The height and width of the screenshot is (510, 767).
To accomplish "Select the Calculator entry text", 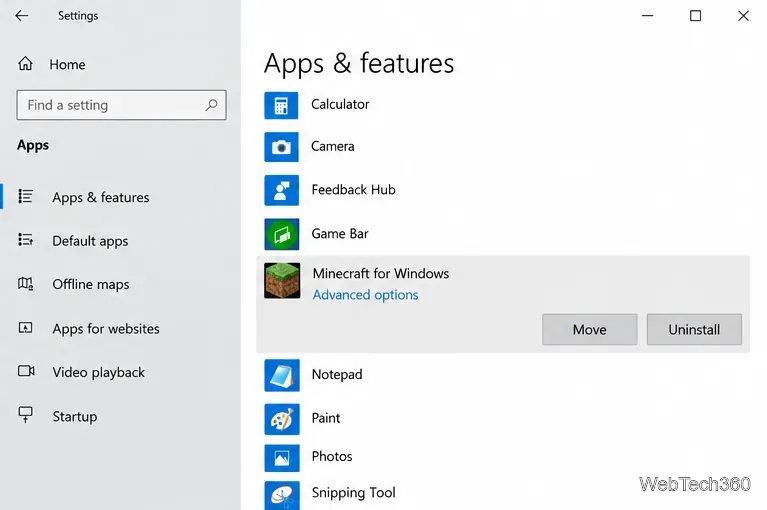I will (x=340, y=104).
